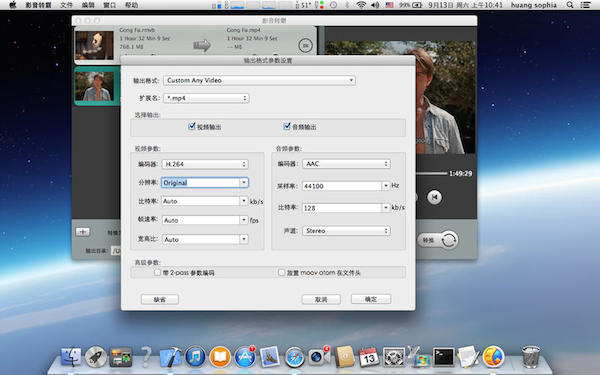Uncheck the 音频输出 audio output checkbox
Screen dimensions: 600x375
pos(287,126)
